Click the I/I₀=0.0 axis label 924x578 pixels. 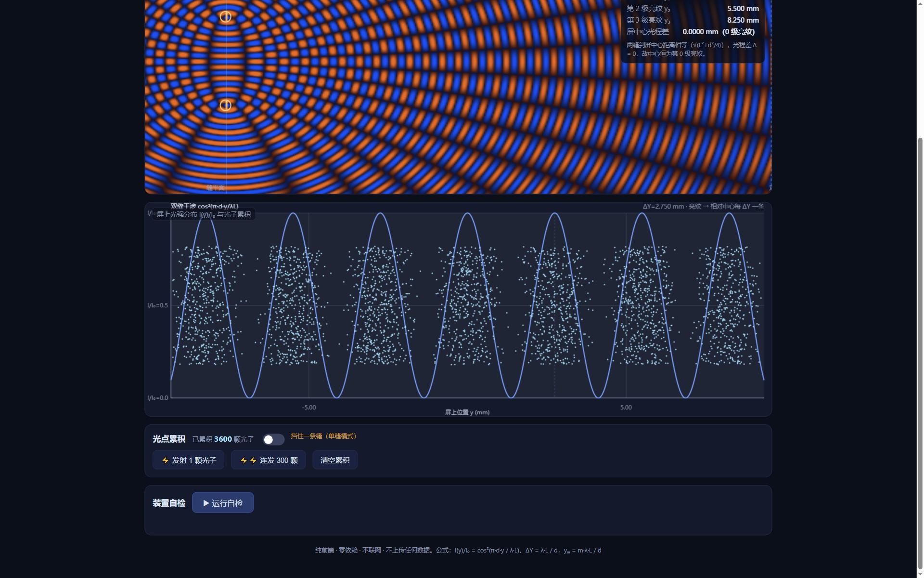click(x=158, y=398)
